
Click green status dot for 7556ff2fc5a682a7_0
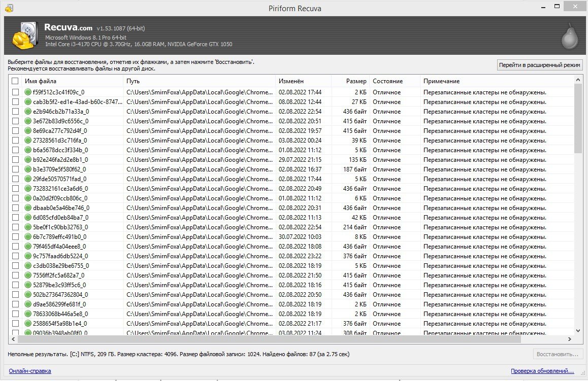pyautogui.click(x=28, y=275)
